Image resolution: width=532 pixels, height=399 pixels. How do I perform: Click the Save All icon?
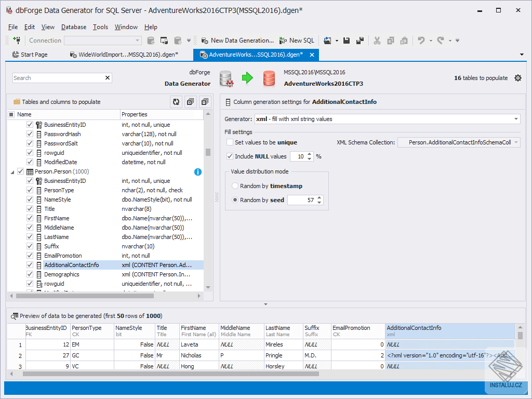click(360, 41)
